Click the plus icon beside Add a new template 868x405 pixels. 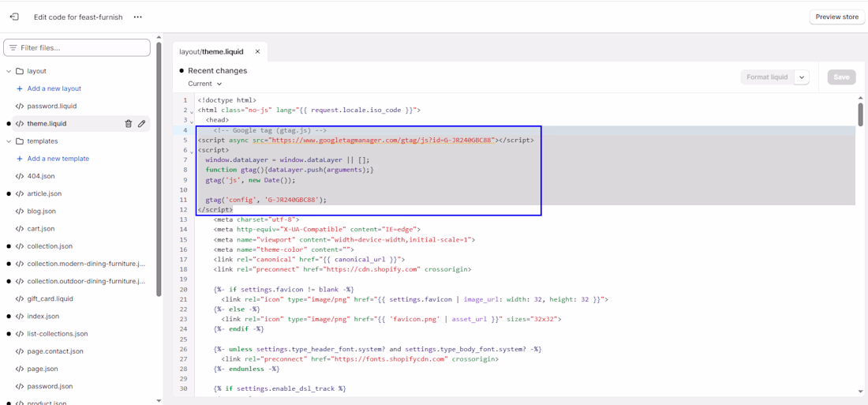tap(20, 159)
